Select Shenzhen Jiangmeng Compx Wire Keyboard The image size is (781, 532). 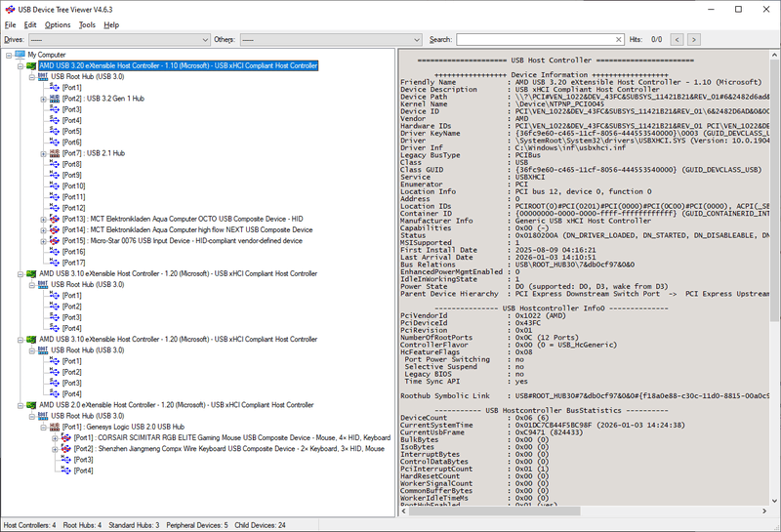coord(229,449)
